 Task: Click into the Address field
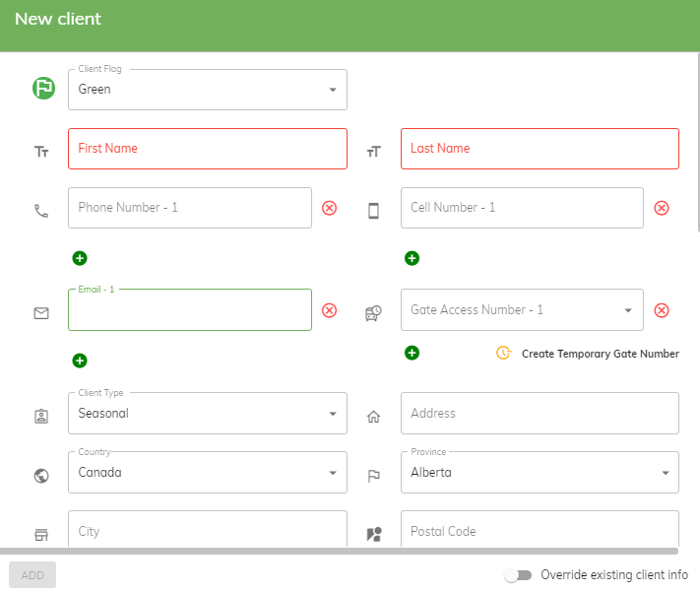tap(540, 414)
